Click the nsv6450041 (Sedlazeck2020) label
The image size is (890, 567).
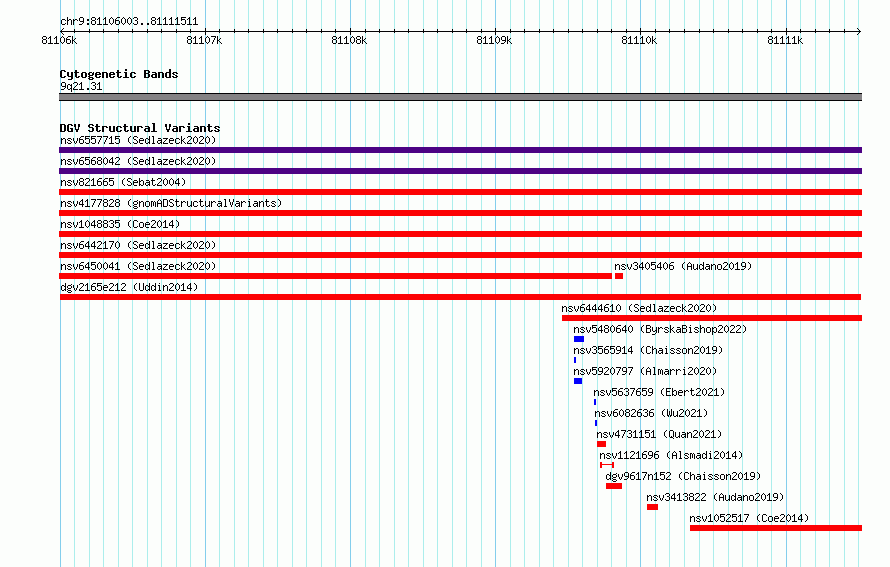point(138,266)
